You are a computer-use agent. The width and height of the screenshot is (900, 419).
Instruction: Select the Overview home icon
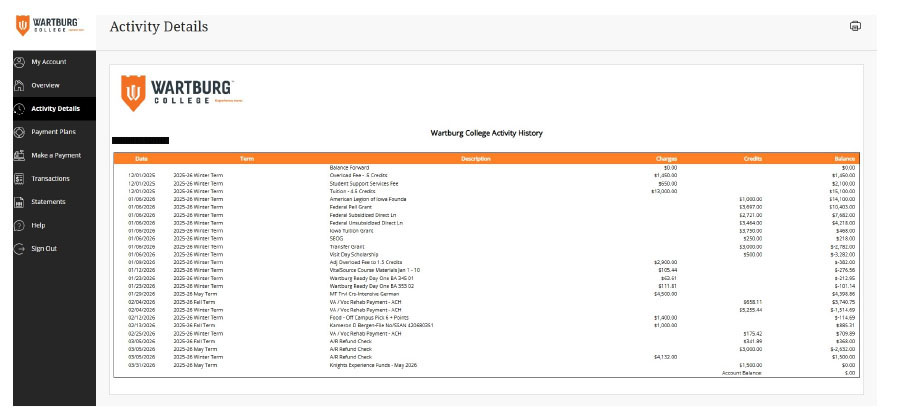click(20, 86)
